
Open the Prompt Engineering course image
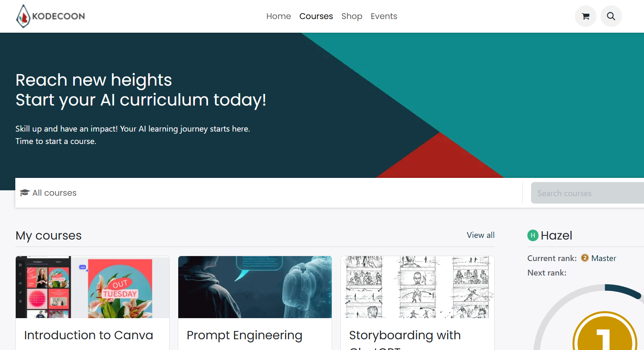click(x=255, y=287)
